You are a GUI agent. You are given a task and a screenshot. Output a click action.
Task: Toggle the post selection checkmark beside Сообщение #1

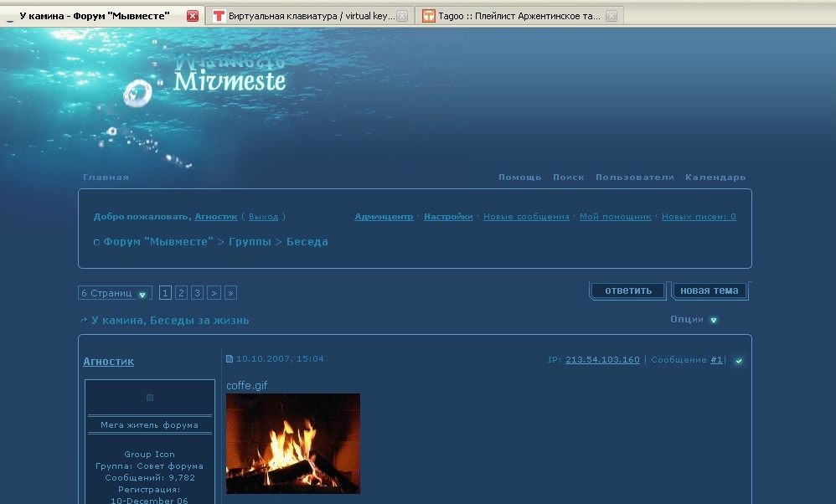click(738, 361)
